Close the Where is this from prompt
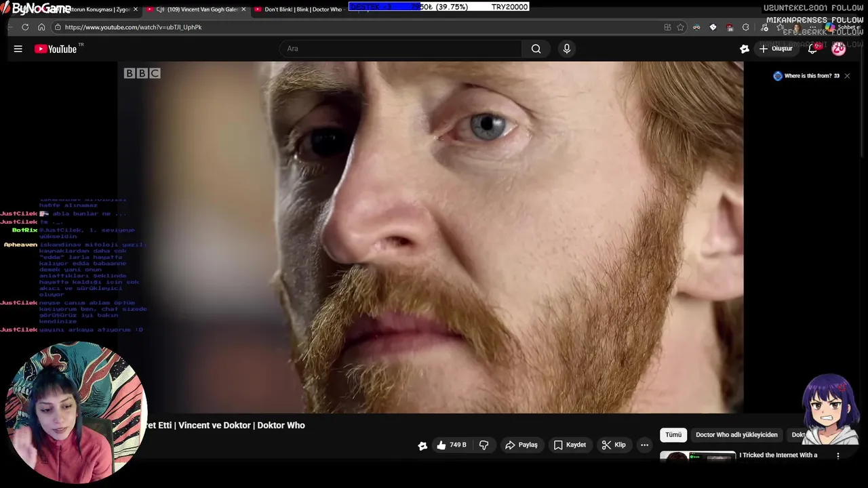Screen dimensions: 868x488 coord(847,76)
